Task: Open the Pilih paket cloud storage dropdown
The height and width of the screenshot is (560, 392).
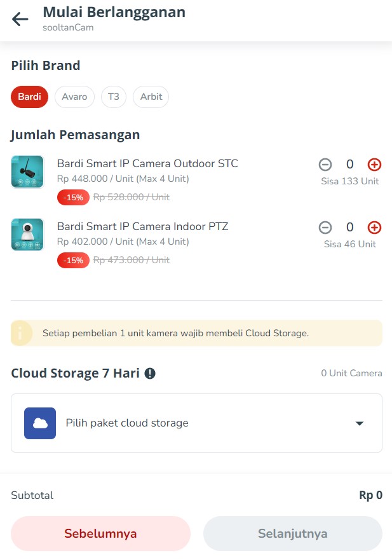Action: [196, 423]
